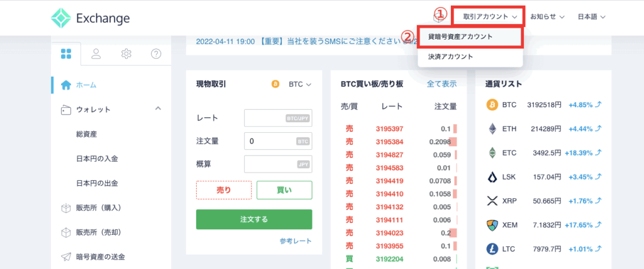Click the 注文する order button
This screenshot has height=269, width=644.
254,219
